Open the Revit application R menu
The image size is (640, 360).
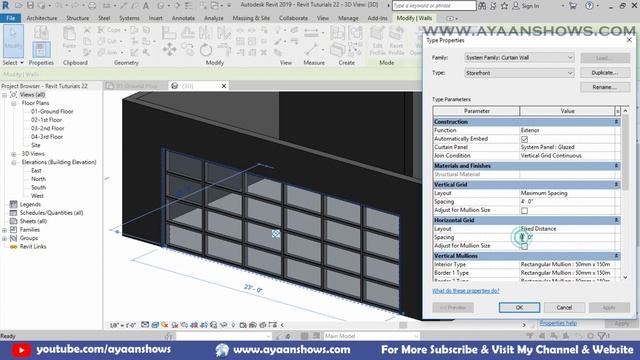(5, 5)
